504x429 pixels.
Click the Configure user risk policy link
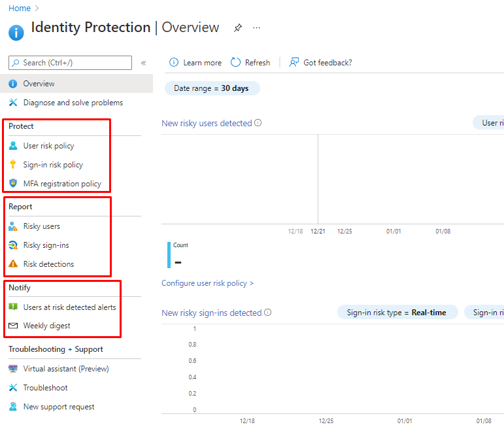(x=207, y=283)
